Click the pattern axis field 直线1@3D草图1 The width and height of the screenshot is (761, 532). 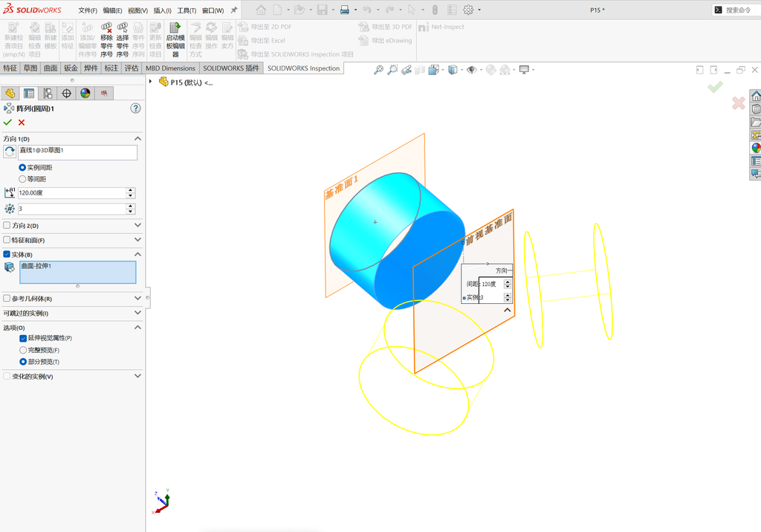pos(77,152)
